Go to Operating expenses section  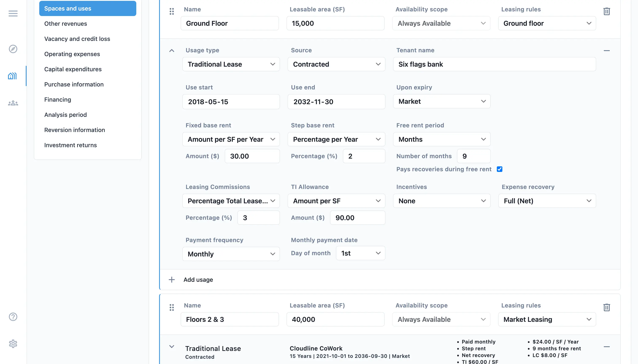pos(72,54)
